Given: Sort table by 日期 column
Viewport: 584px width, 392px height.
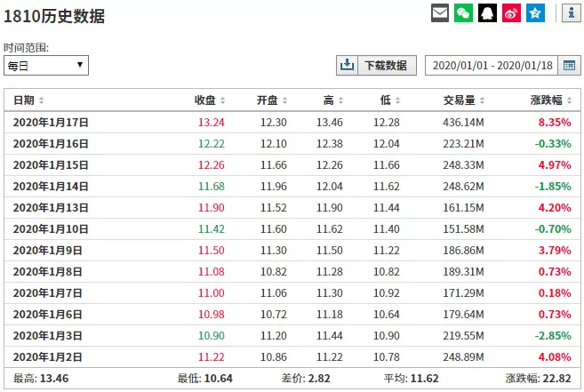Looking at the screenshot, I should [x=28, y=100].
